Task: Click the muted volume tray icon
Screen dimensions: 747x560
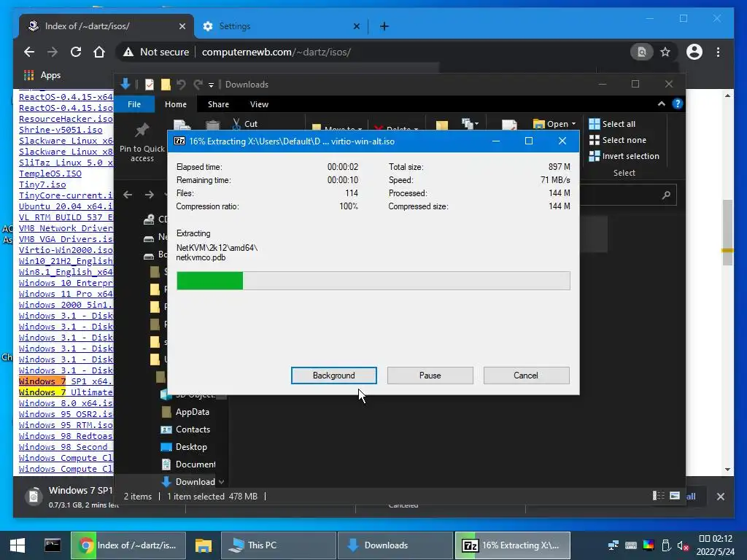Action: point(683,545)
